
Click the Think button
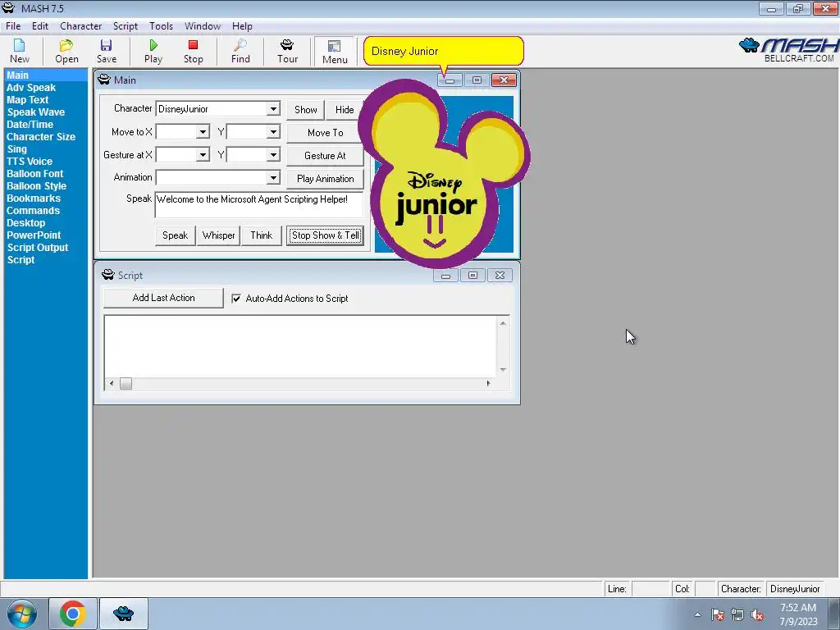(262, 235)
